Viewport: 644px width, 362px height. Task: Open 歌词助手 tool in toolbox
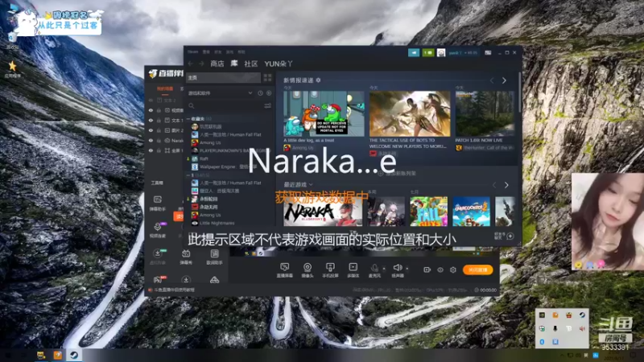214,257
